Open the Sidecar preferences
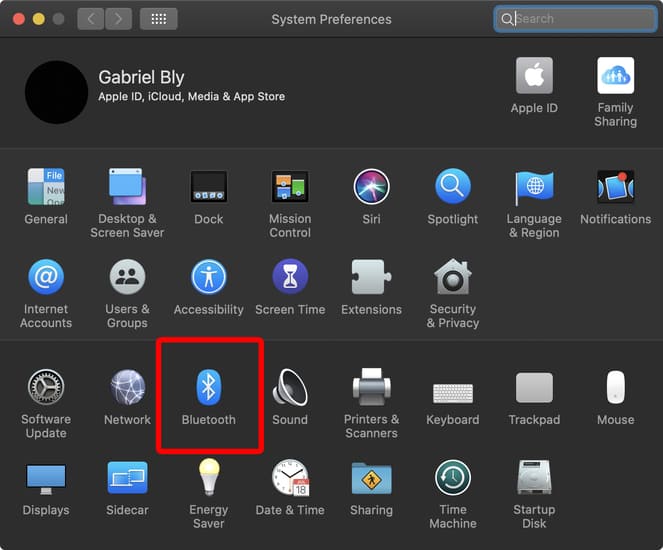The width and height of the screenshot is (663, 550). (x=127, y=478)
